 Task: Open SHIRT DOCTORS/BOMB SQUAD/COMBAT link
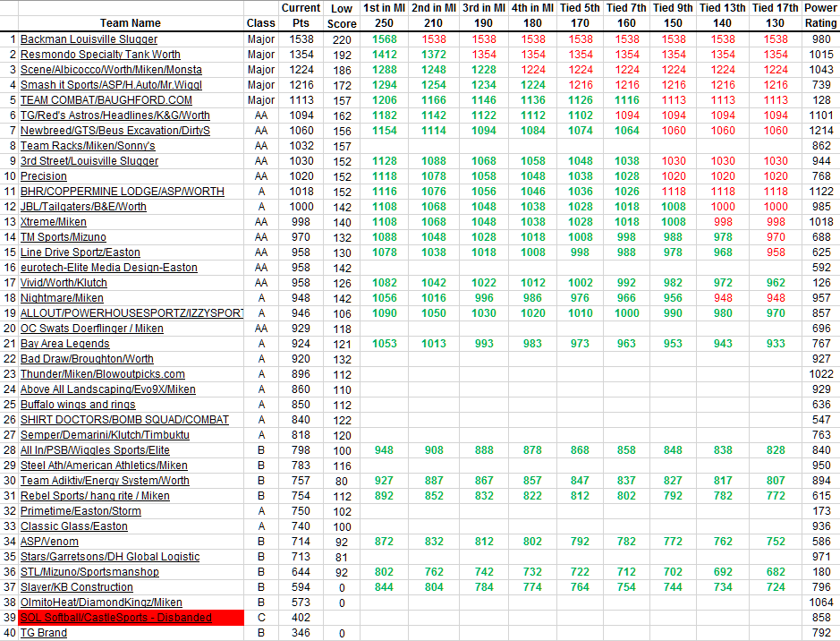click(x=124, y=420)
